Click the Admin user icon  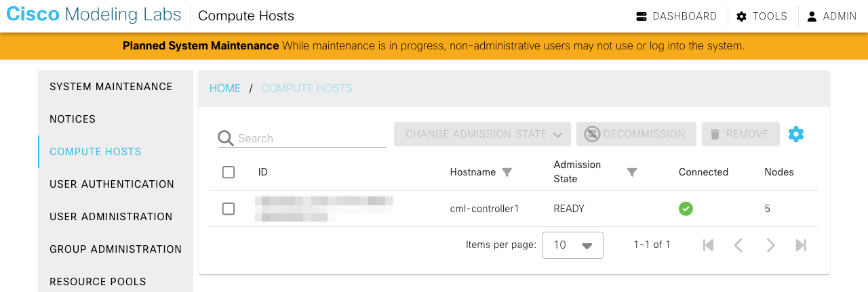pos(812,16)
